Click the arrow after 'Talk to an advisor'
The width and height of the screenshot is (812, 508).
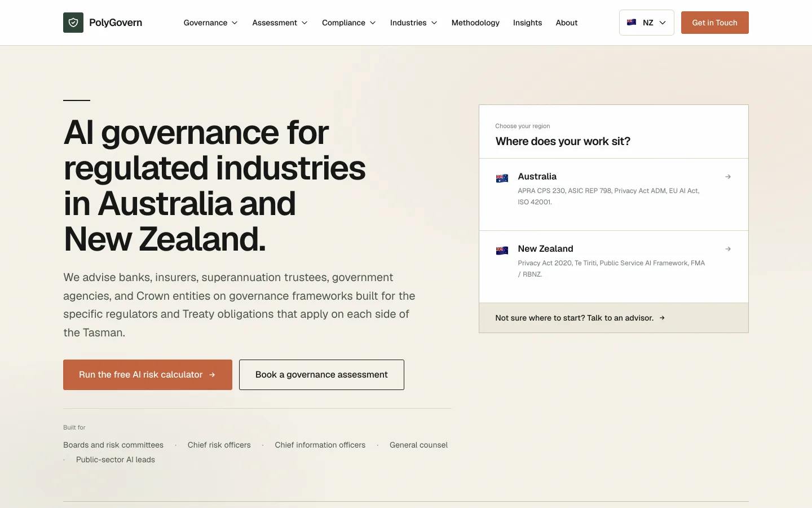(662, 318)
